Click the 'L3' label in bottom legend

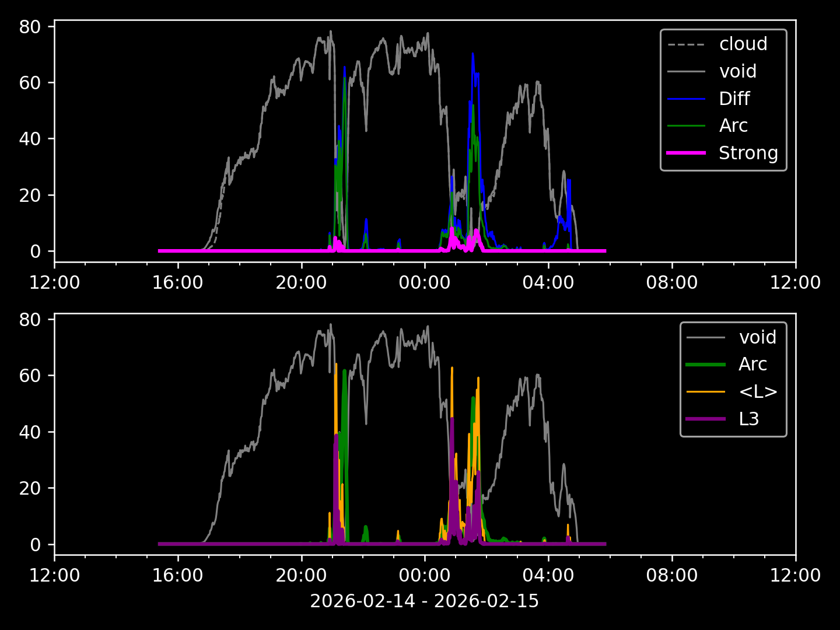coord(748,419)
